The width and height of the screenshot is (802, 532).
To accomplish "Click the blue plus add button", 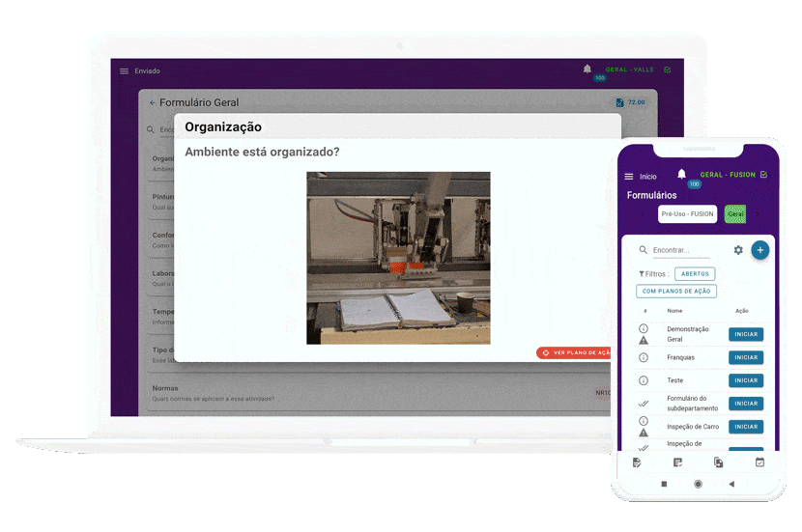I will click(x=760, y=250).
